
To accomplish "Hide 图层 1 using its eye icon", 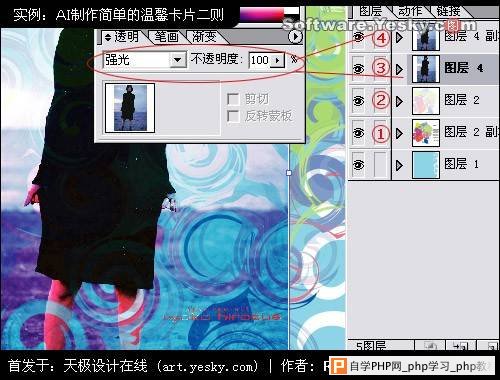I will coord(358,165).
